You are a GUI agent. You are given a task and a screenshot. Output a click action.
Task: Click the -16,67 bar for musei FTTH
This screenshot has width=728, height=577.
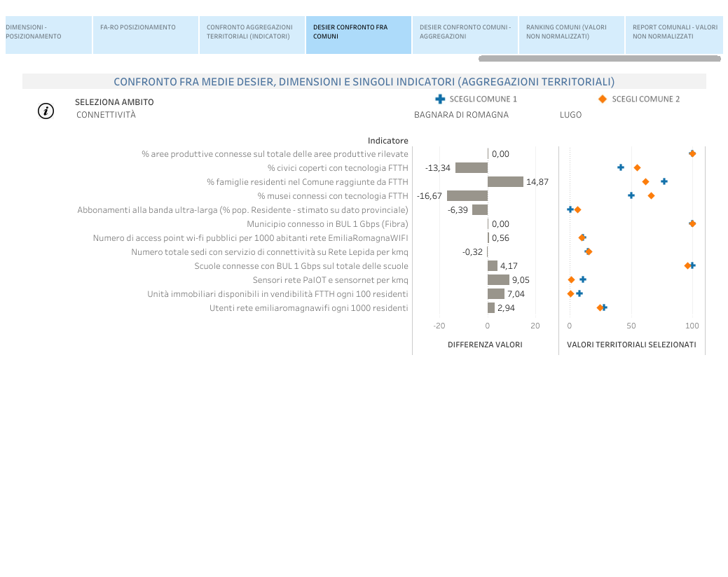467,196
